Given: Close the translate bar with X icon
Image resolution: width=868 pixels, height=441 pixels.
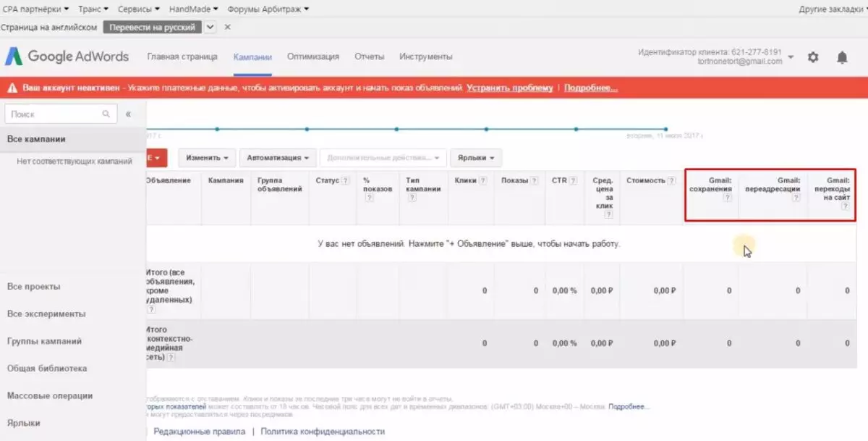Looking at the screenshot, I should coord(227,27).
